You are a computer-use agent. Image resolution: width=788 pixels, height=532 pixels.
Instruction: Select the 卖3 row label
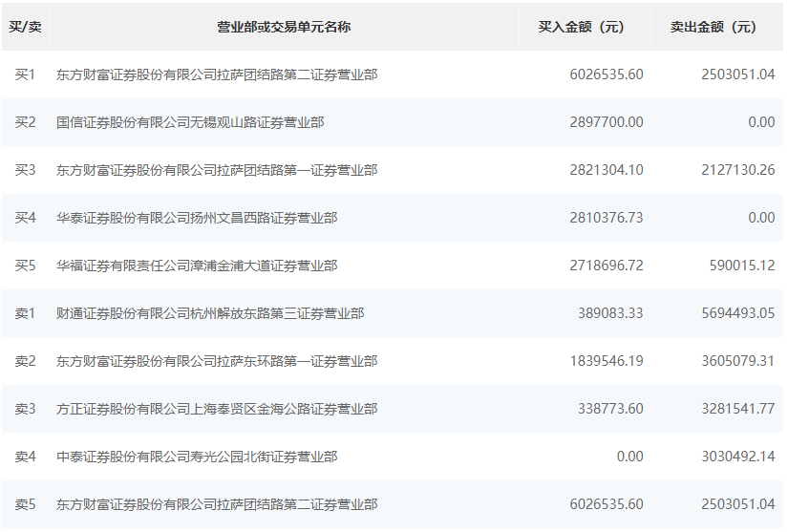pos(25,409)
